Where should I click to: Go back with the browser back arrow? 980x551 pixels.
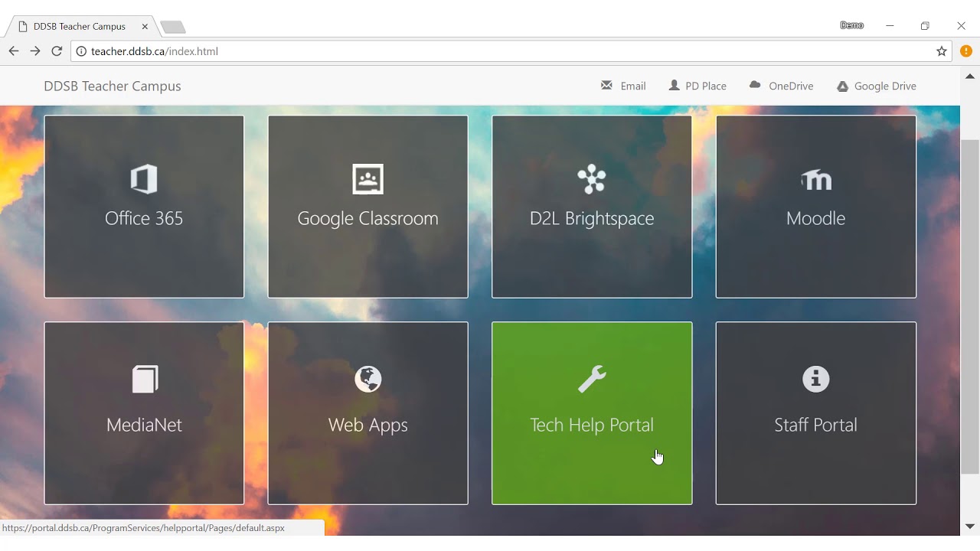point(13,51)
